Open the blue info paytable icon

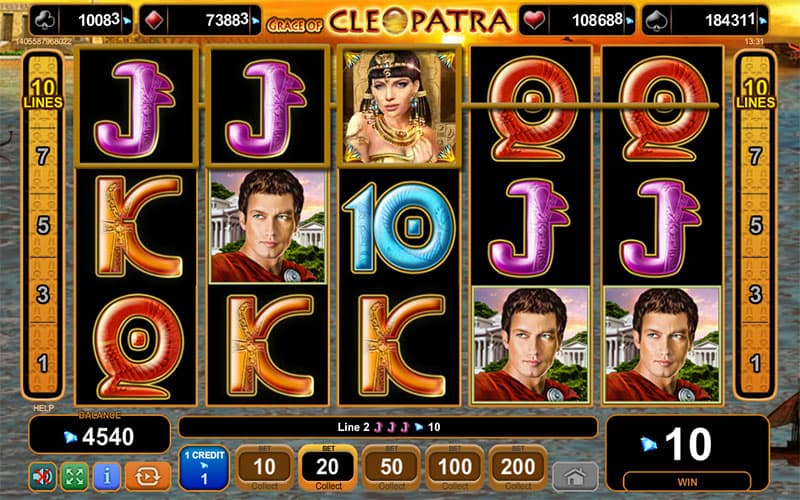pos(107,477)
